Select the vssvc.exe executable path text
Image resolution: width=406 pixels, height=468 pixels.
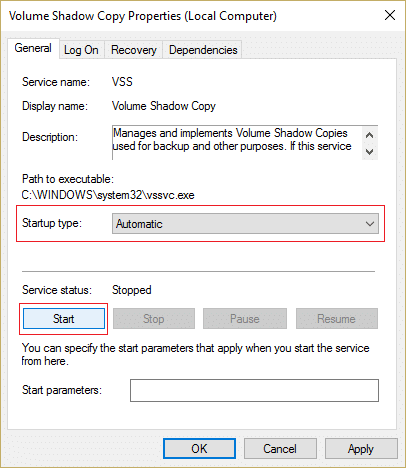click(108, 195)
